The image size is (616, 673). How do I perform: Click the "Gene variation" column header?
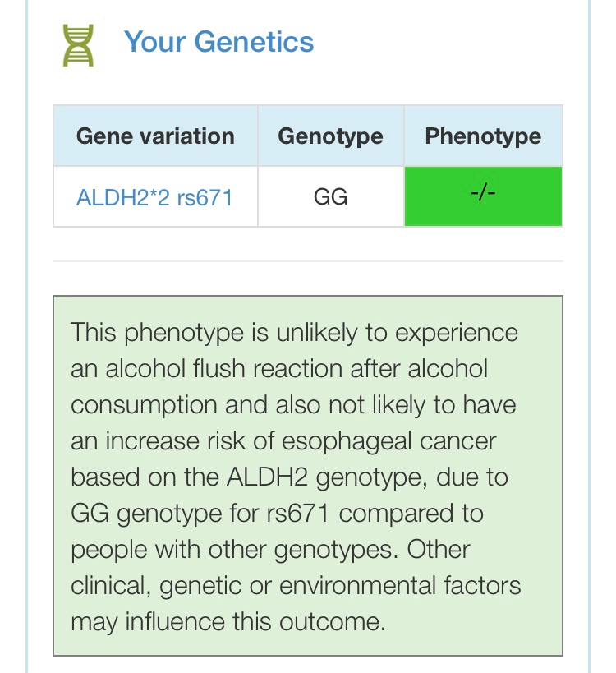(155, 136)
